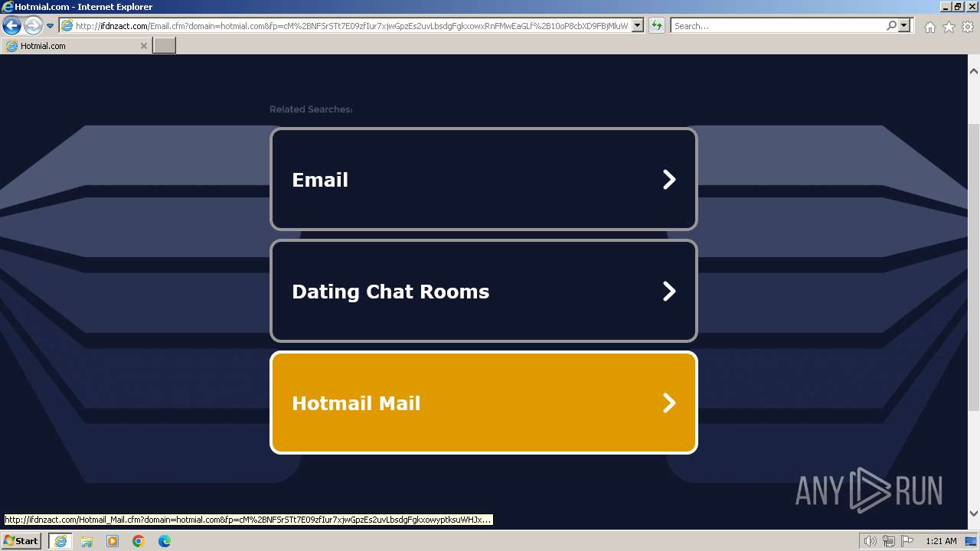This screenshot has width=980, height=551.
Task: Open the Dating Chat Rooms link
Action: (484, 291)
